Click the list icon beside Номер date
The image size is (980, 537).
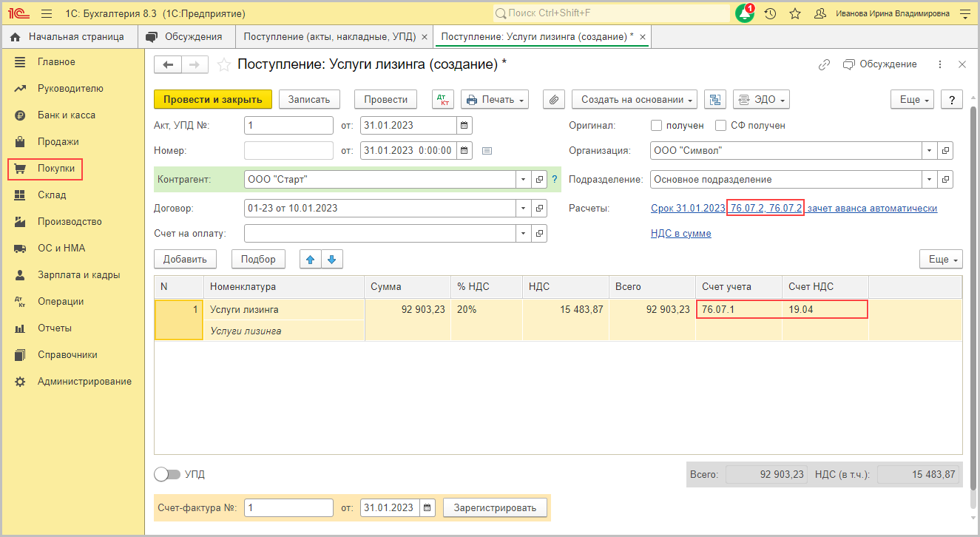point(487,150)
